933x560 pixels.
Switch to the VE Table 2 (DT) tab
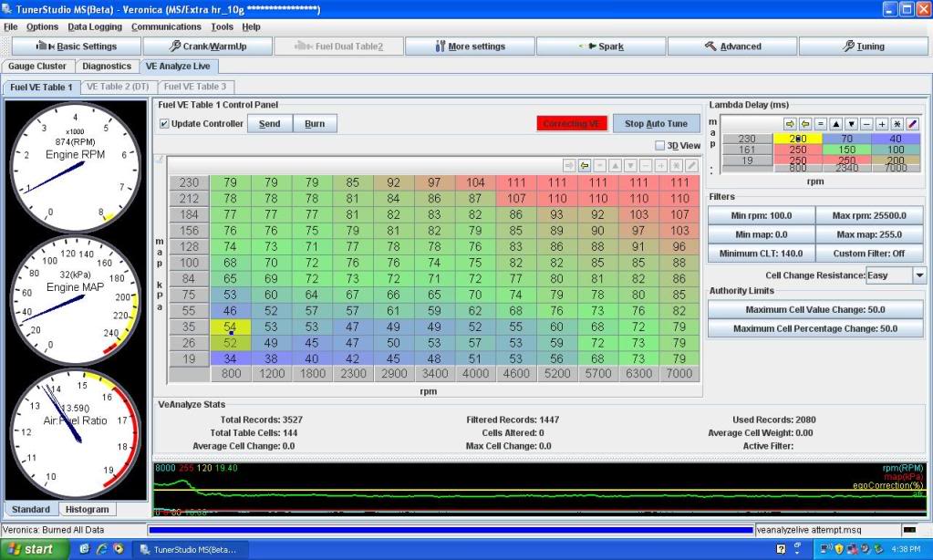[117, 86]
